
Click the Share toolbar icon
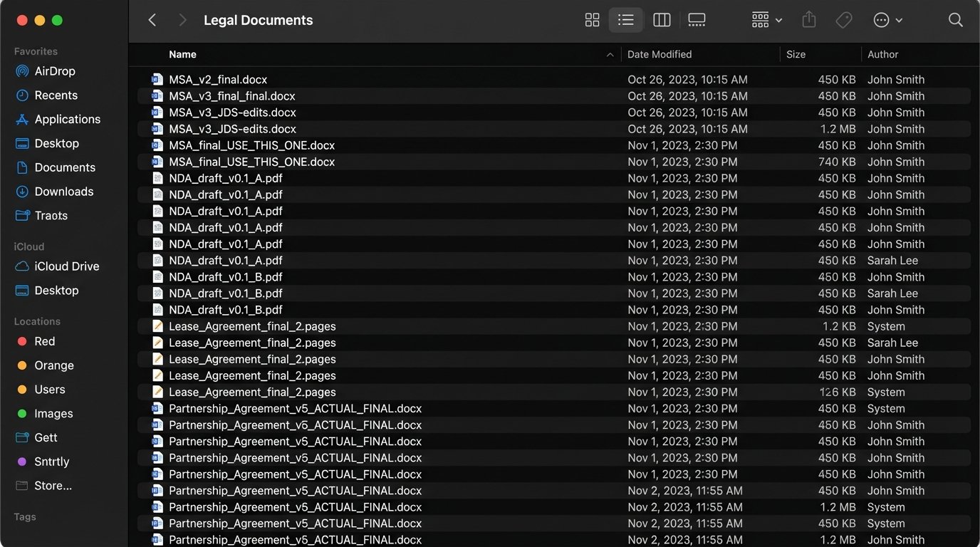[x=808, y=20]
